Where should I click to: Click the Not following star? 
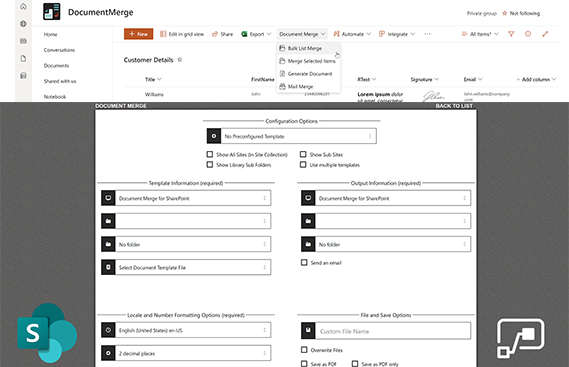(x=504, y=13)
